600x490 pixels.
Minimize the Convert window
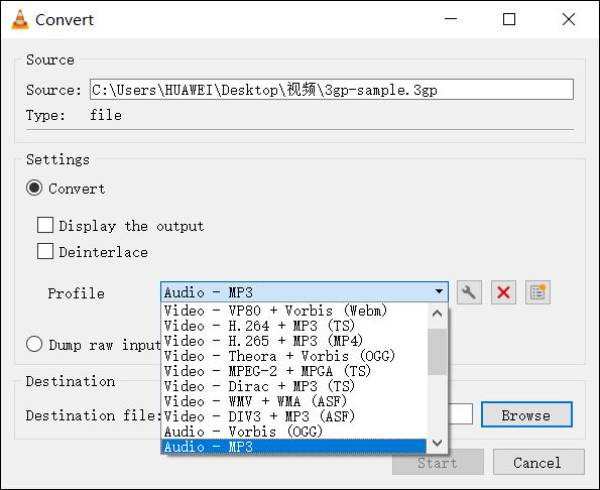(x=451, y=19)
